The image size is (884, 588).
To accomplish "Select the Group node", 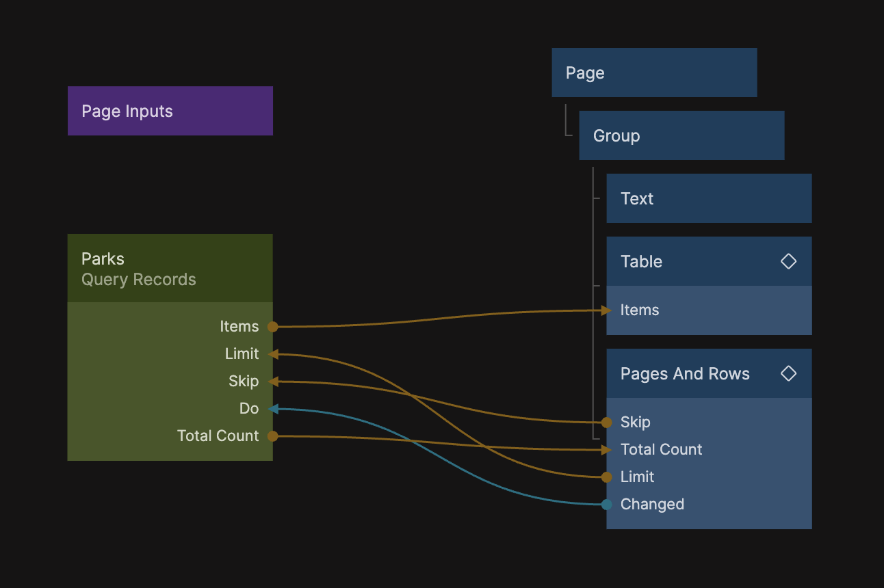I will [681, 135].
